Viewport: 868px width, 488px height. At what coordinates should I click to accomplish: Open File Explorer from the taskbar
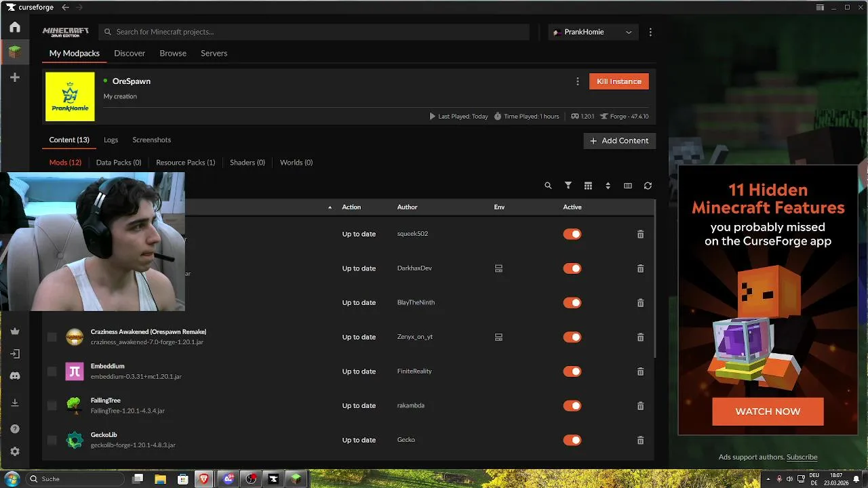161,479
